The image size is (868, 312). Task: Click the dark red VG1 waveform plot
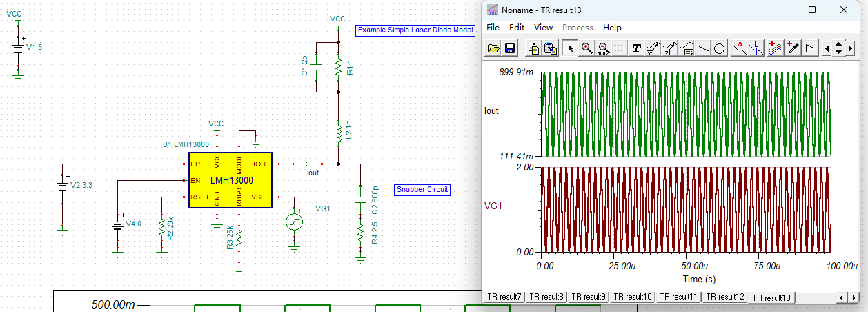687,210
